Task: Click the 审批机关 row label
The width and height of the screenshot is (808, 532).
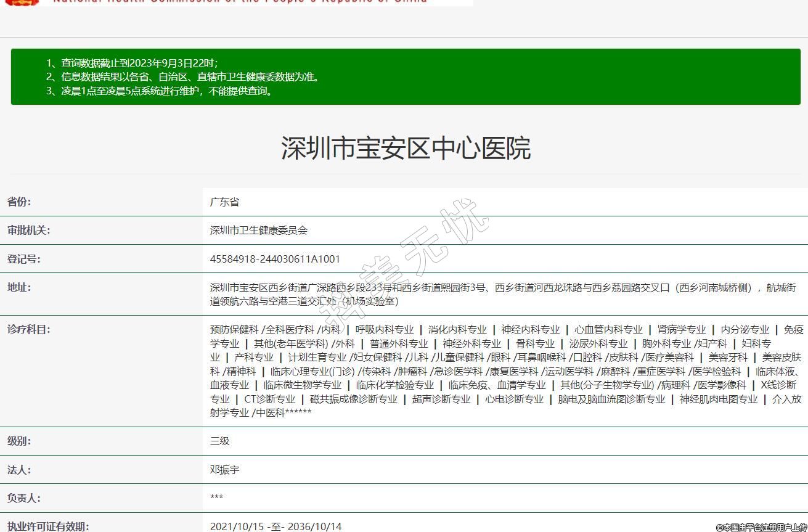Action: point(28,231)
